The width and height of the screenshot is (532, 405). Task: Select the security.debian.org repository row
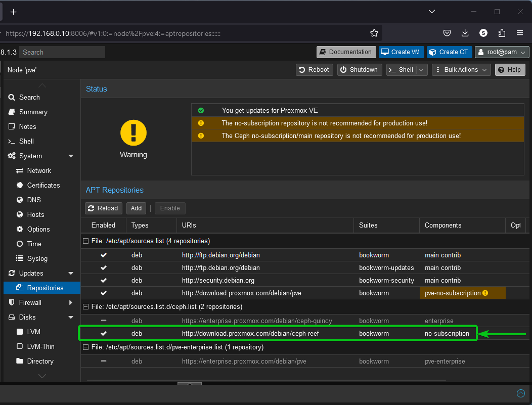tap(304, 281)
